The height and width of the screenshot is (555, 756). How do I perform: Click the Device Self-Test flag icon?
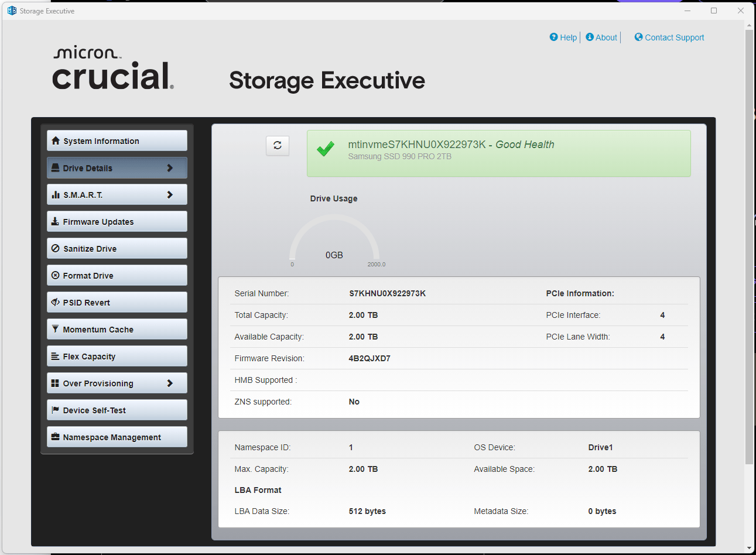(55, 410)
